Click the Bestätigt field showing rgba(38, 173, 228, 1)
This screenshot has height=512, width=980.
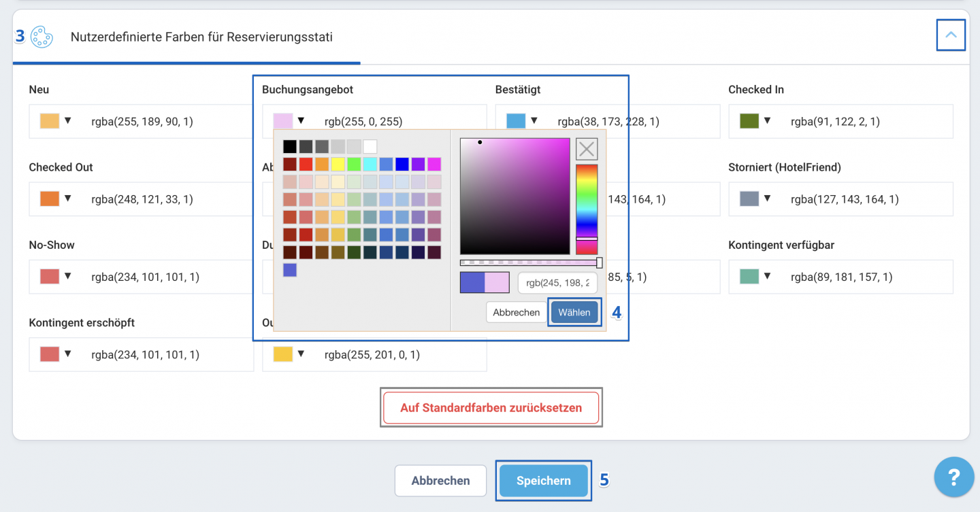tap(608, 122)
